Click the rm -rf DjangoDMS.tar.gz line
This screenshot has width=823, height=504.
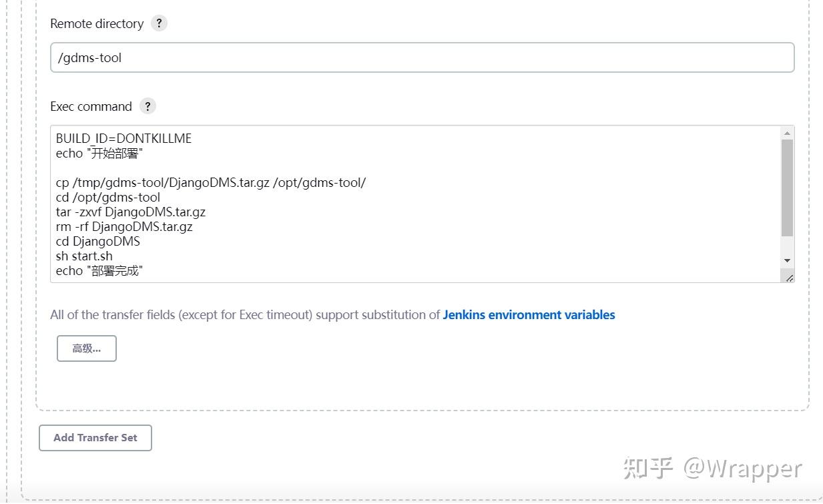(124, 227)
